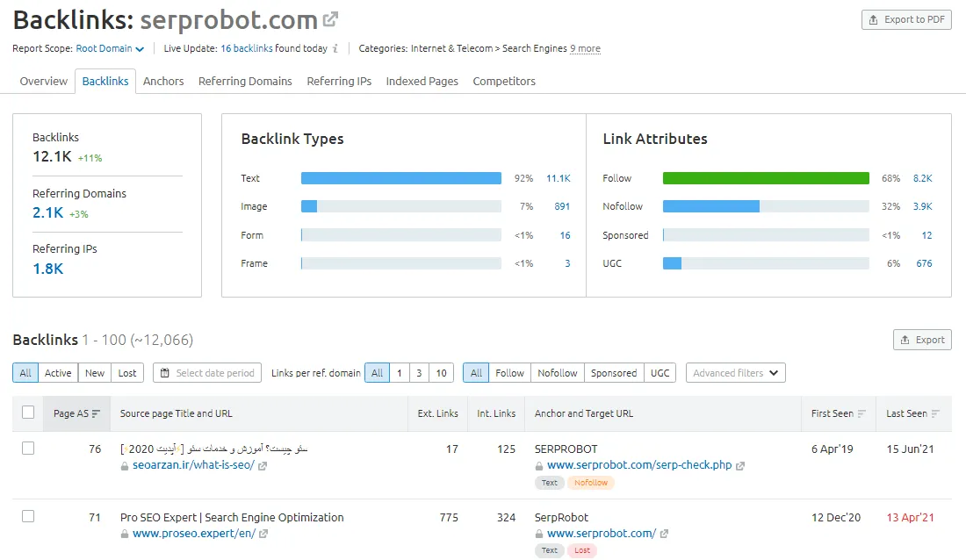Viewport: 966px width, 560px height.
Task: Click the blue Text backlink type bar
Action: tap(401, 178)
